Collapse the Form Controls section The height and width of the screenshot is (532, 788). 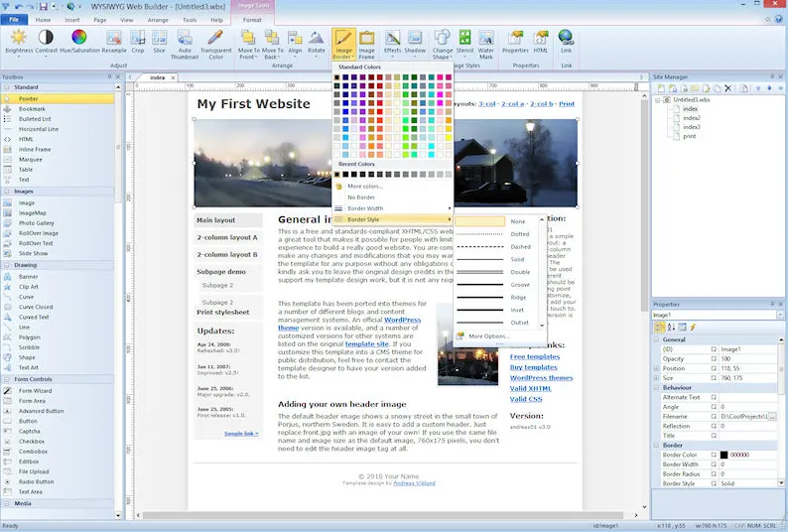7,379
